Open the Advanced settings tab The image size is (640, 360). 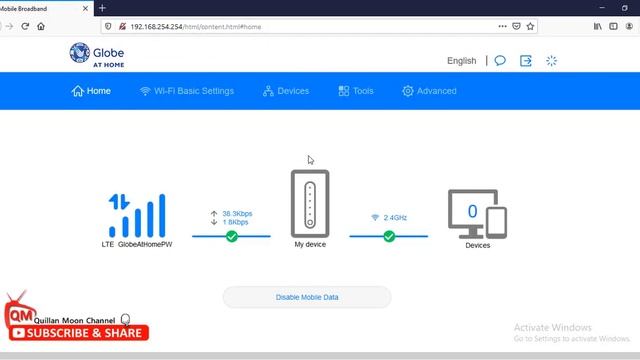tap(429, 91)
